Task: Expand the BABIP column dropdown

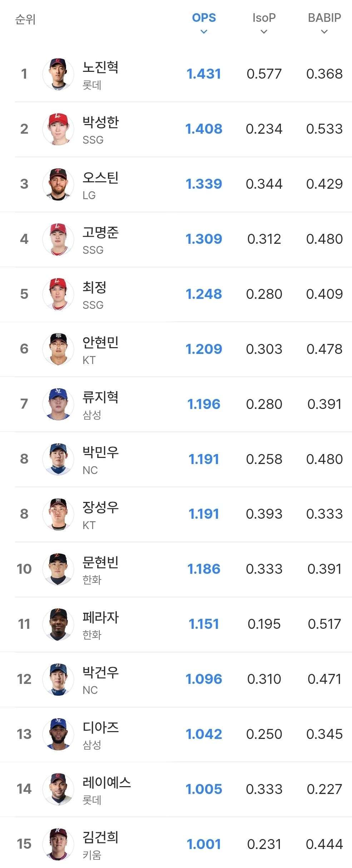Action: (x=324, y=23)
